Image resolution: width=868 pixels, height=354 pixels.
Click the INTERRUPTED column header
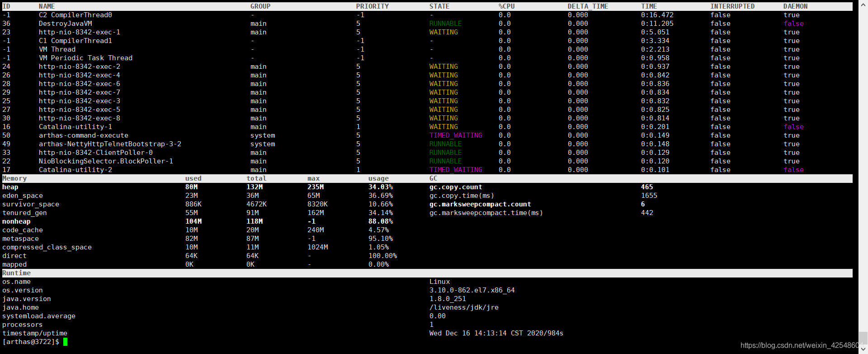(732, 6)
